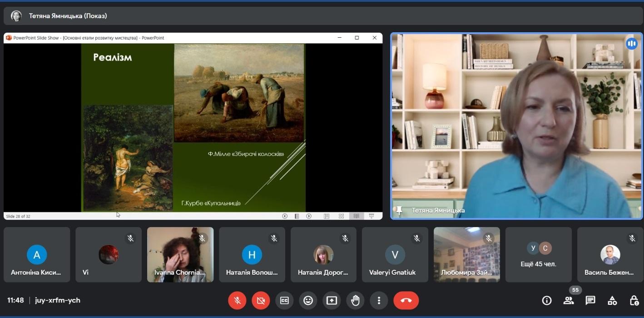Start Slide Show view from status bar

point(372,216)
